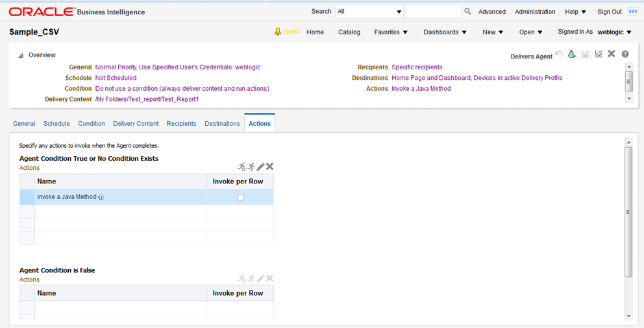This screenshot has width=644, height=328.
Task: Click the Not Scheduled link
Action: pyautogui.click(x=116, y=78)
